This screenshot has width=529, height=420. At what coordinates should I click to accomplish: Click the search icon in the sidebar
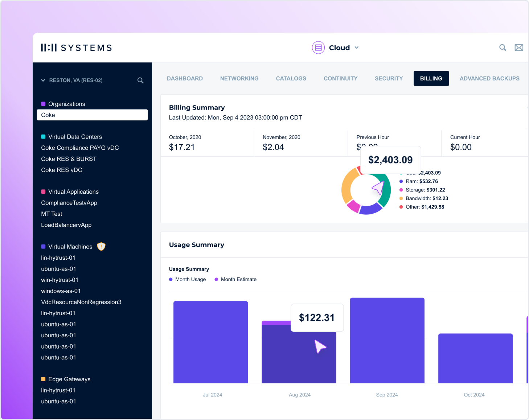(x=140, y=80)
